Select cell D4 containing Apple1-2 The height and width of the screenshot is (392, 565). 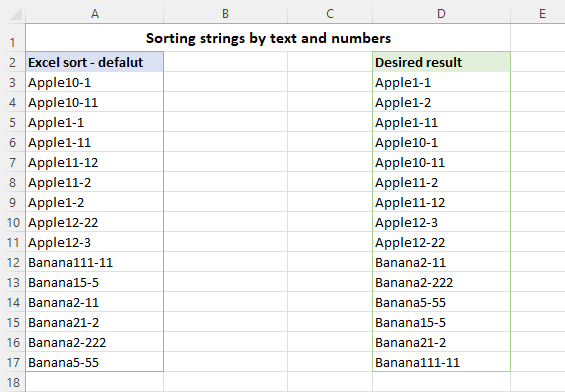pos(441,102)
